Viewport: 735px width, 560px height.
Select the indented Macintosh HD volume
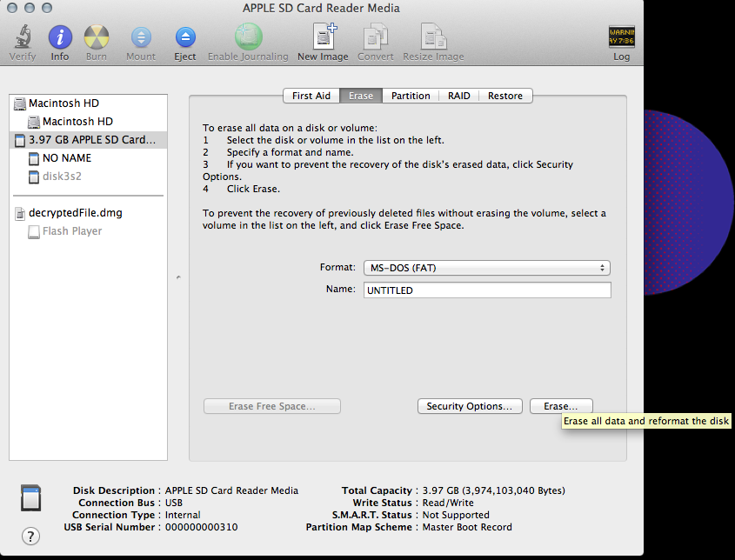[88, 122]
